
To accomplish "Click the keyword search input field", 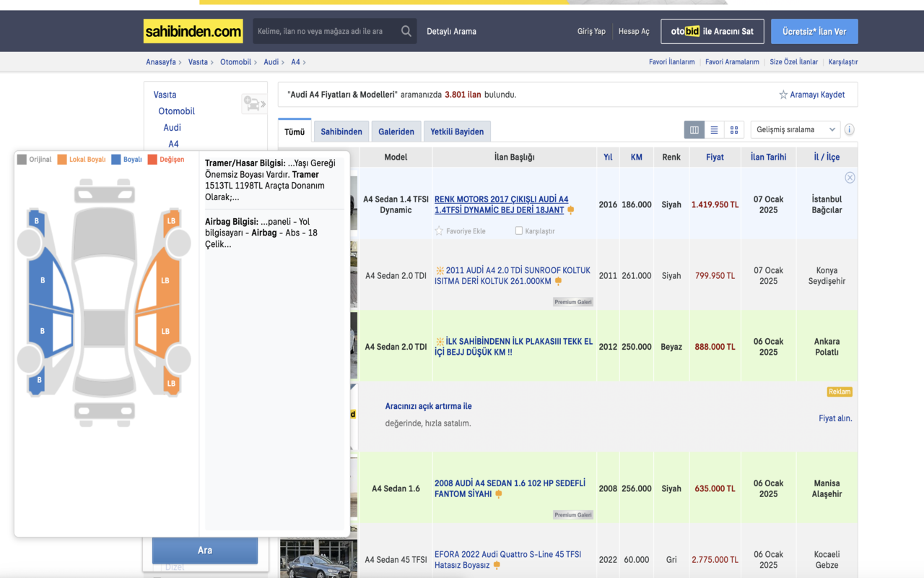I will (x=325, y=32).
